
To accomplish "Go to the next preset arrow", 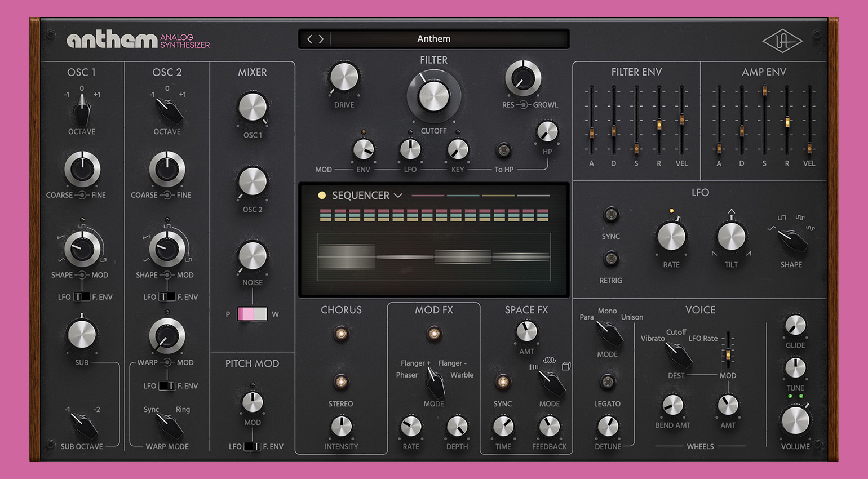I will 321,39.
